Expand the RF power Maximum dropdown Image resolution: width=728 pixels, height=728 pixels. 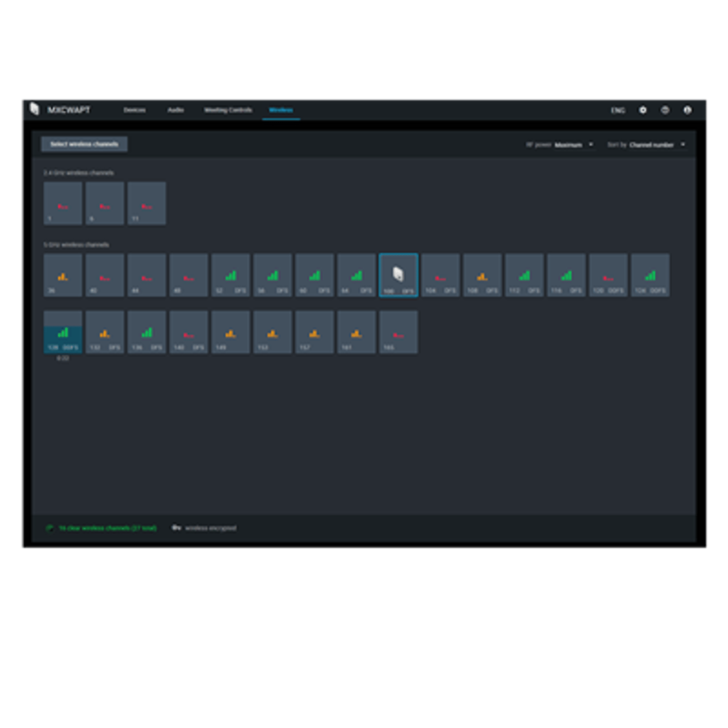click(574, 145)
